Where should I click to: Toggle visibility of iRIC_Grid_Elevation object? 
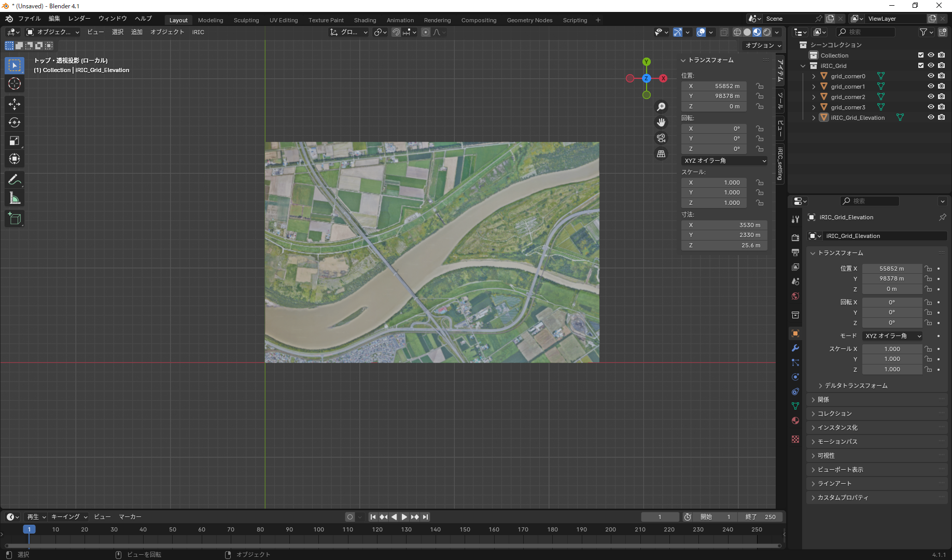point(931,118)
